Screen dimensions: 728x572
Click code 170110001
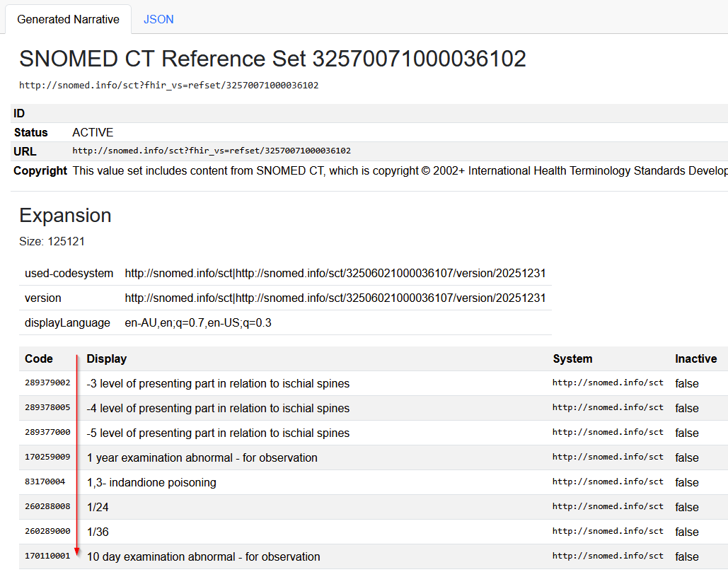47,556
